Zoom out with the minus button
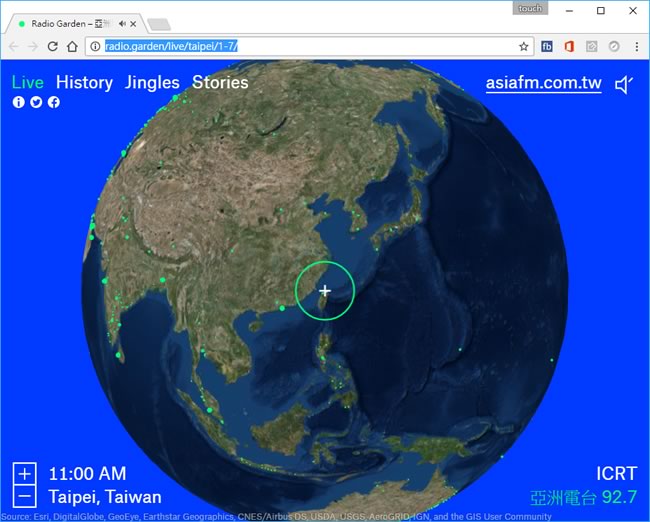Viewport: 650px width, 522px height. (25, 496)
